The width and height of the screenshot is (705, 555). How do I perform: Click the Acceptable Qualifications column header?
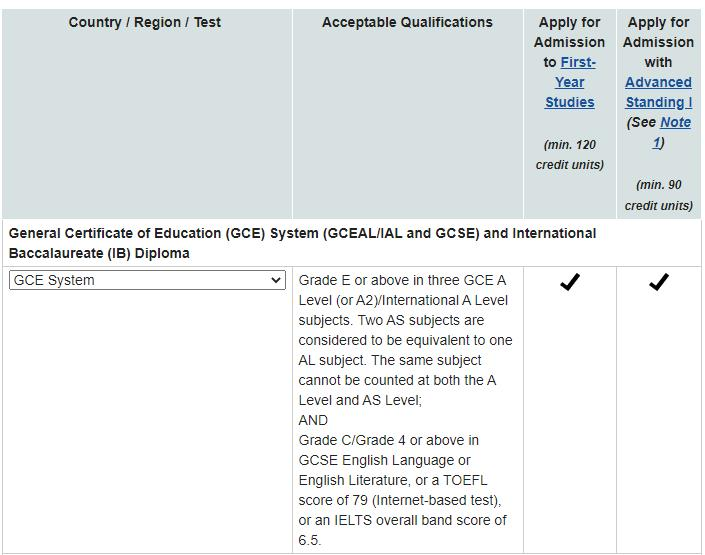pos(407,22)
